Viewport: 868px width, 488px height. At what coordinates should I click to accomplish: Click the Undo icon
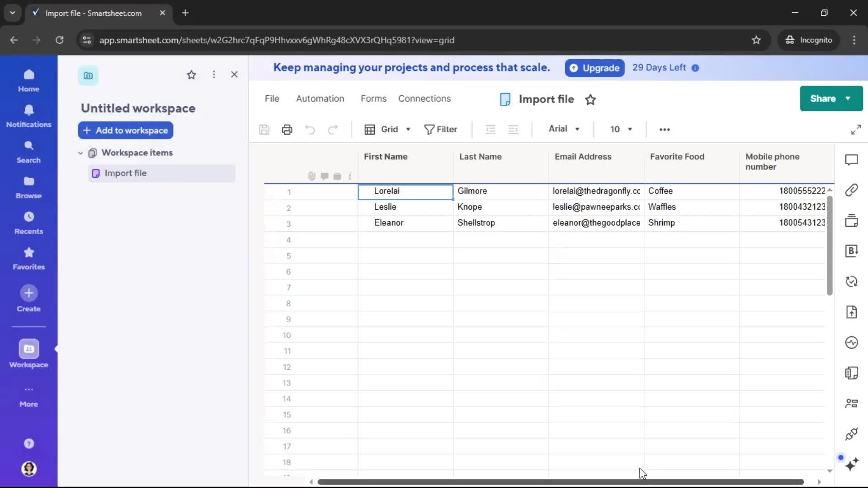[x=310, y=129]
